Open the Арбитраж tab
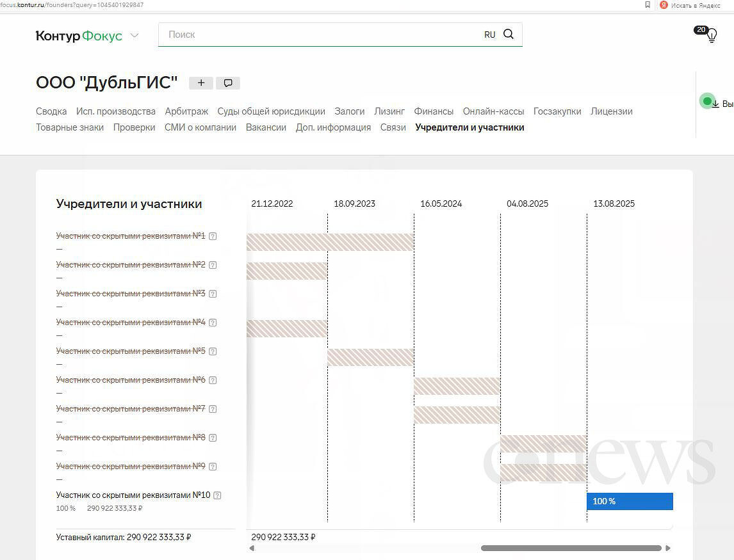The image size is (734, 560). click(186, 111)
